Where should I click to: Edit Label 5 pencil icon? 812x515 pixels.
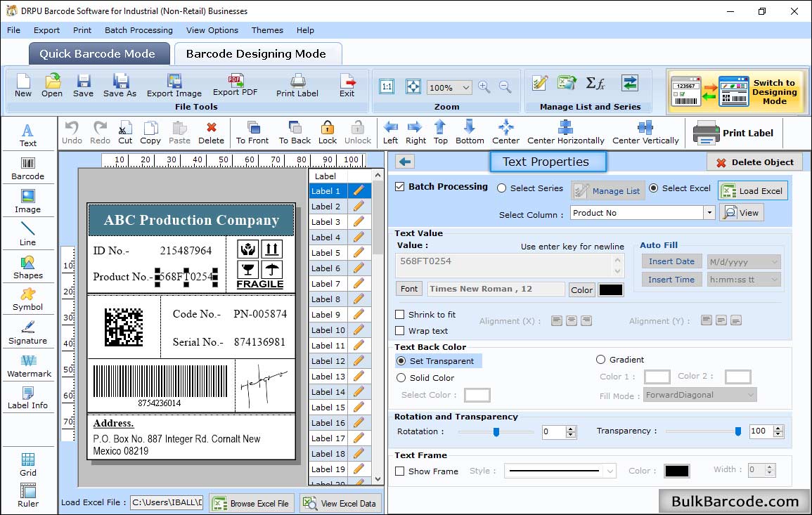tap(359, 253)
